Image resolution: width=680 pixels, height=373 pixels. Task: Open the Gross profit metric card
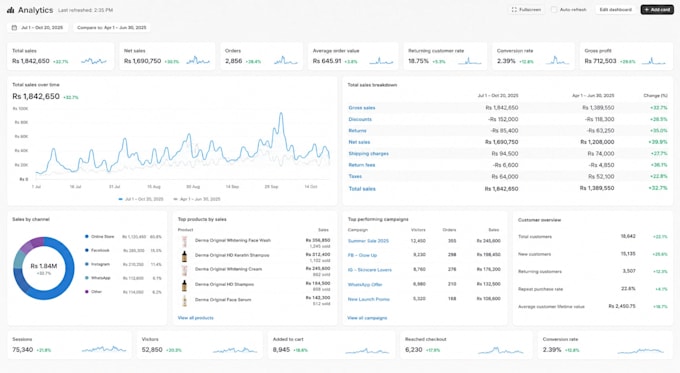(626, 56)
